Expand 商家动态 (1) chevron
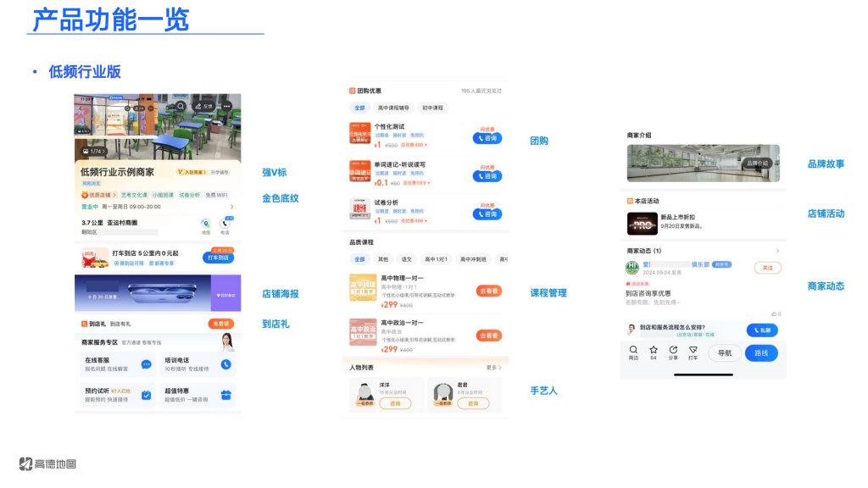Screen dimensions: 868x488 (777, 251)
